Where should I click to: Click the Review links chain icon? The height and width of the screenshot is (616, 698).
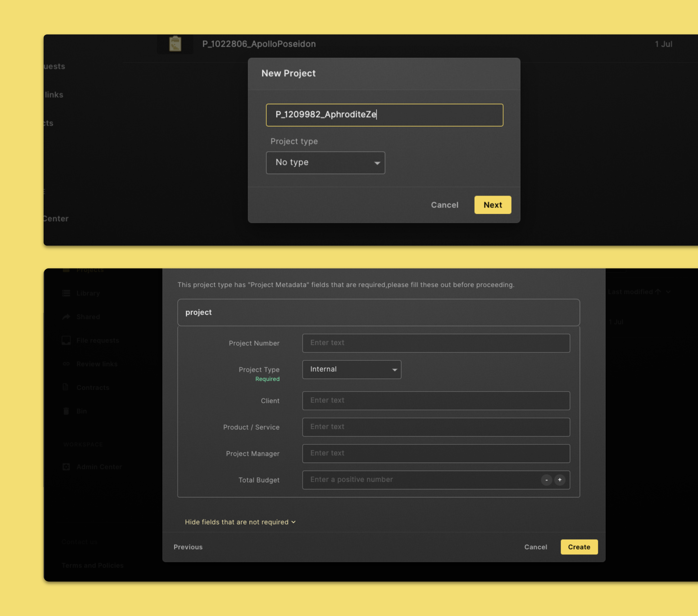coord(66,364)
